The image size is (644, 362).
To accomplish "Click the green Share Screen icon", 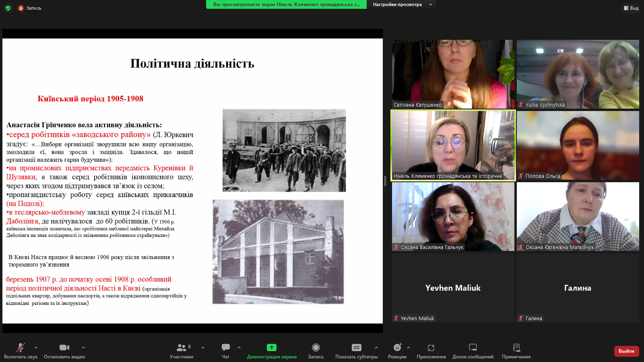I will [x=272, y=348].
